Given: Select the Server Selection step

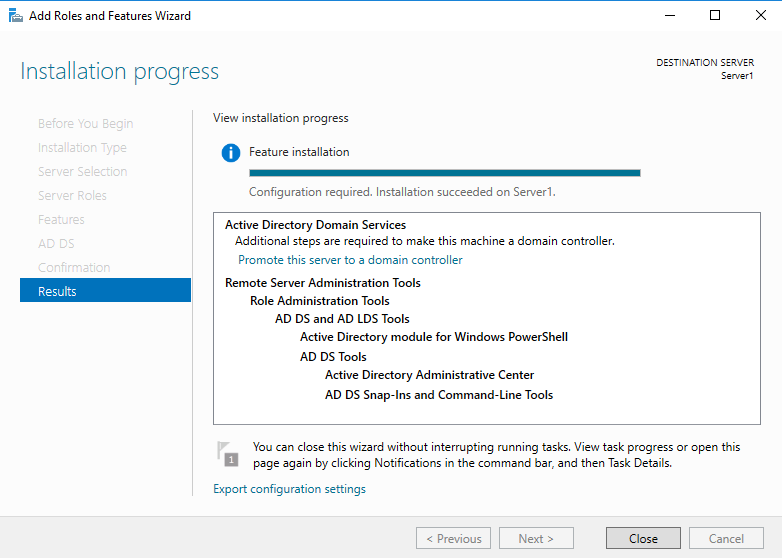Looking at the screenshot, I should click(x=82, y=172).
